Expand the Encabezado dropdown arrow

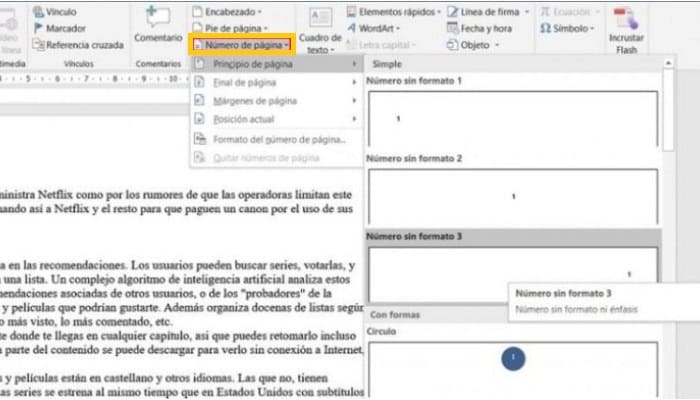259,12
